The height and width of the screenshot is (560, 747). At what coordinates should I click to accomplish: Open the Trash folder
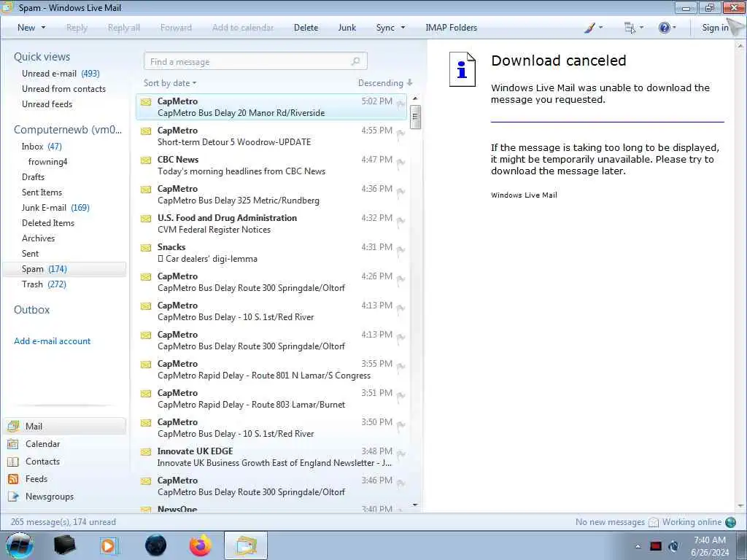pos(44,284)
